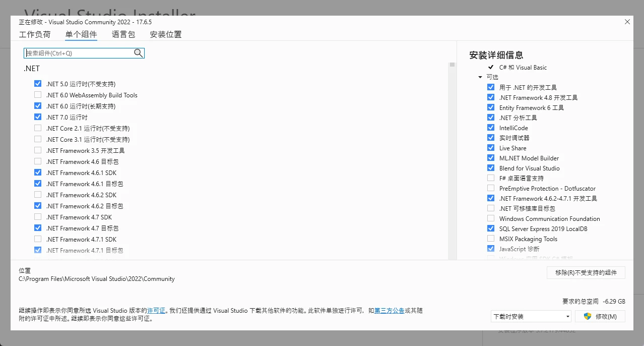Click the shield icon on the 修改 button
Viewport: 644px width, 346px height.
[587, 316]
